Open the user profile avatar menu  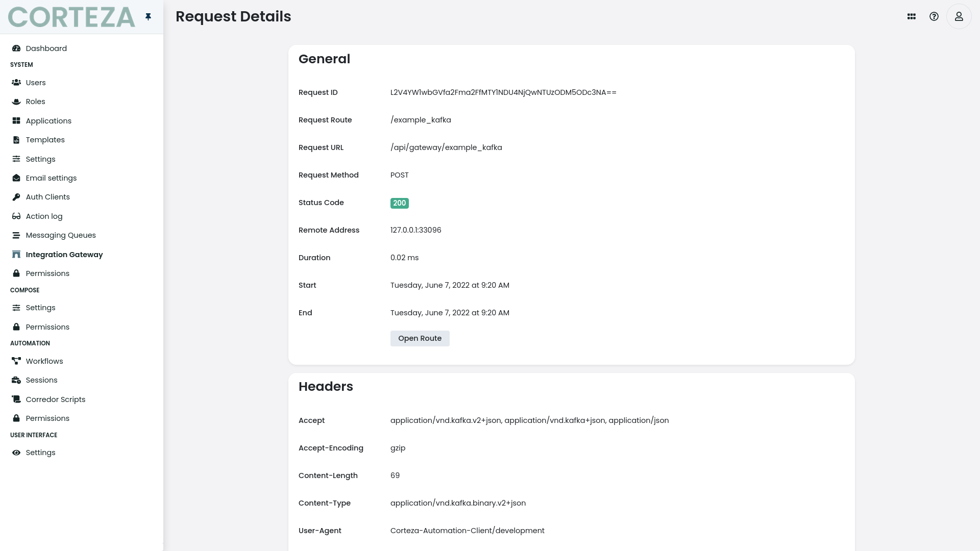pyautogui.click(x=959, y=16)
